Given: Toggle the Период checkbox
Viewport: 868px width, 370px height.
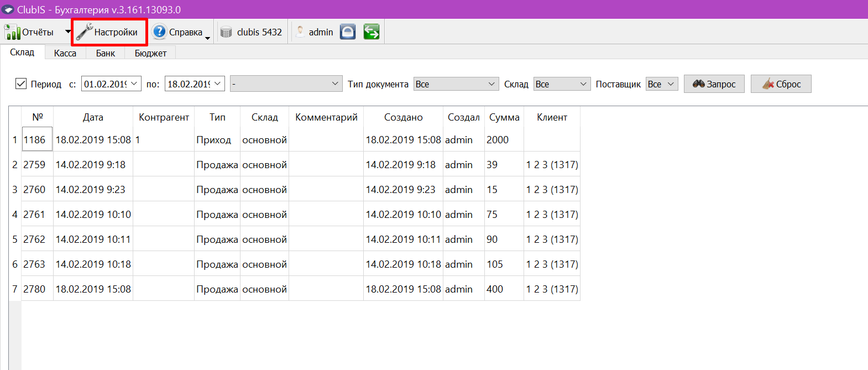Looking at the screenshot, I should click(21, 84).
